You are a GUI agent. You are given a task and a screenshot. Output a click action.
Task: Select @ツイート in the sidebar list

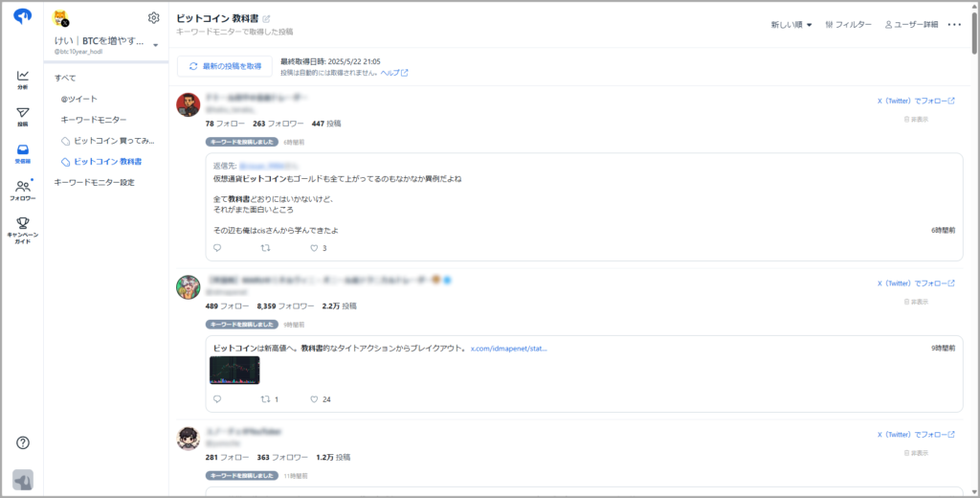pyautogui.click(x=78, y=99)
